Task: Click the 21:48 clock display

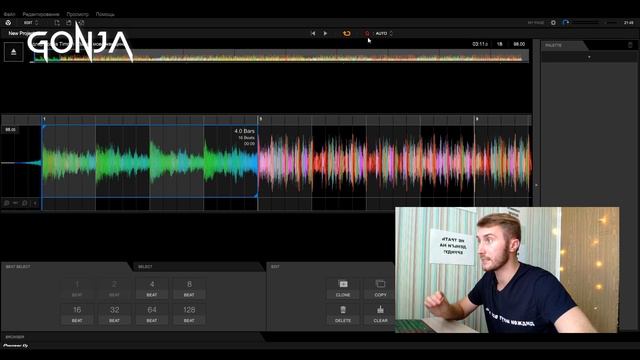Action: click(629, 23)
